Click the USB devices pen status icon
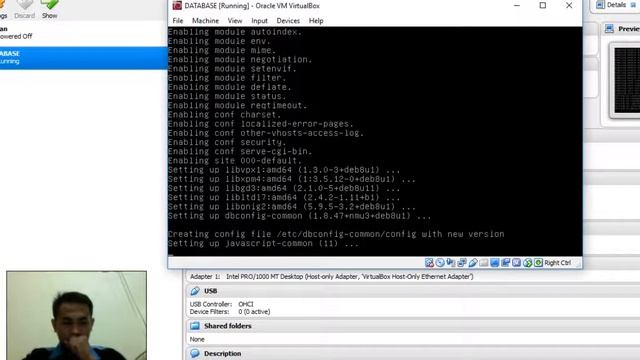The image size is (640, 360). pos(473,263)
